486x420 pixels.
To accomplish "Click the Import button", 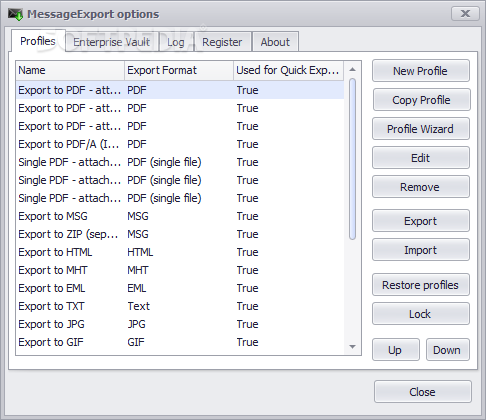I will [421, 250].
